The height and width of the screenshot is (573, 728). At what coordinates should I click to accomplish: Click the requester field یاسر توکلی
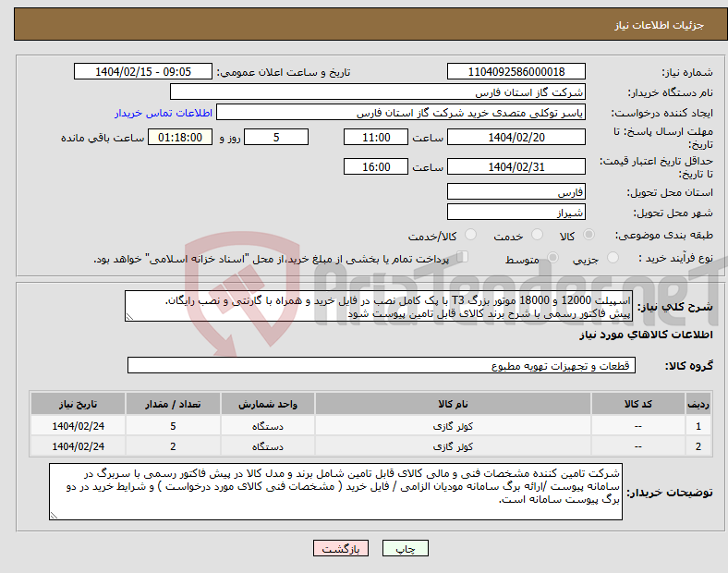pos(401,113)
